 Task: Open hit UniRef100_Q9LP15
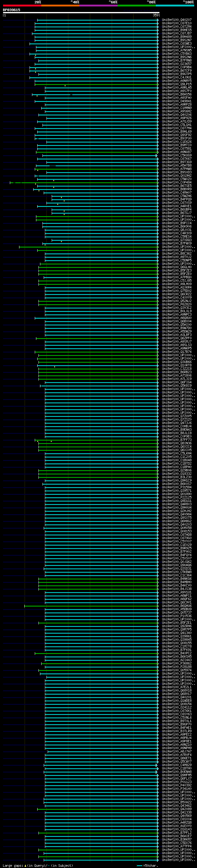tap(177, 84)
